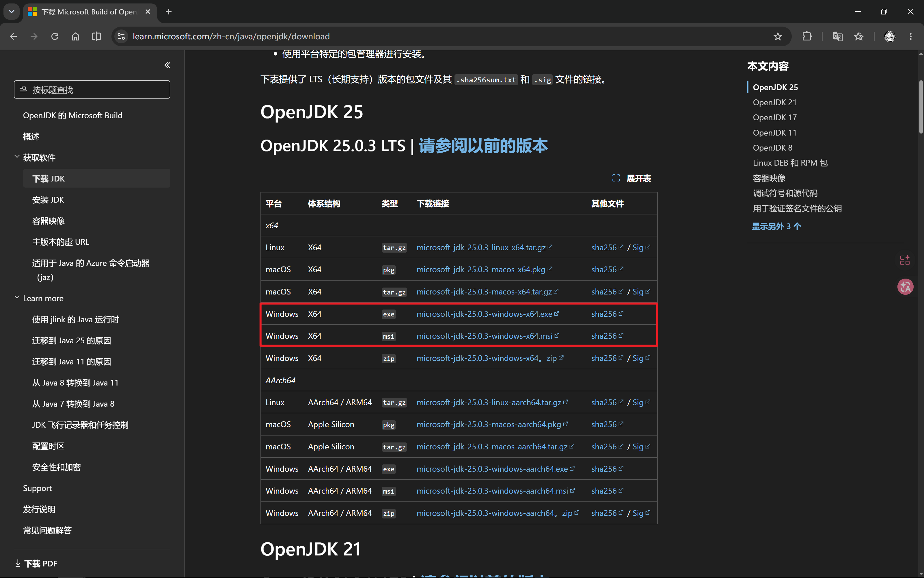Open 常见问题解答 in the sidebar
Image resolution: width=924 pixels, height=578 pixels.
47,530
